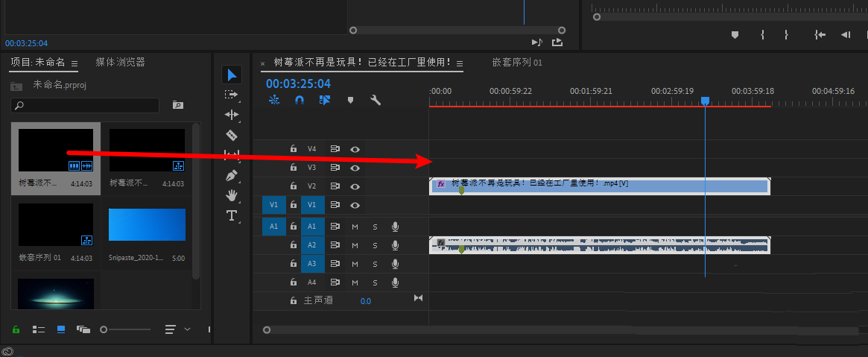This screenshot has height=357, width=868.
Task: Toggle lock on track V3
Action: [294, 168]
